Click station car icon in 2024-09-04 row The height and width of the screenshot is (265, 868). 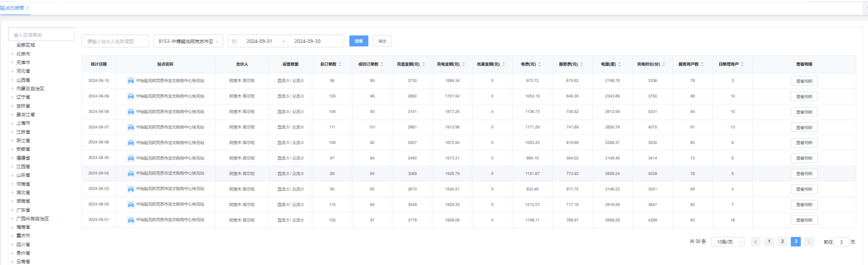click(x=130, y=174)
